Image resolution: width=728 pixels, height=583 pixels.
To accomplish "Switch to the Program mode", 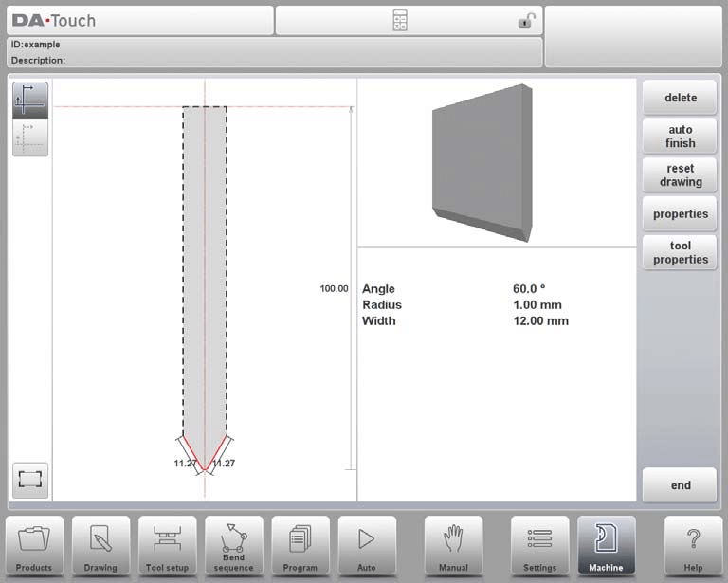I will [x=300, y=546].
